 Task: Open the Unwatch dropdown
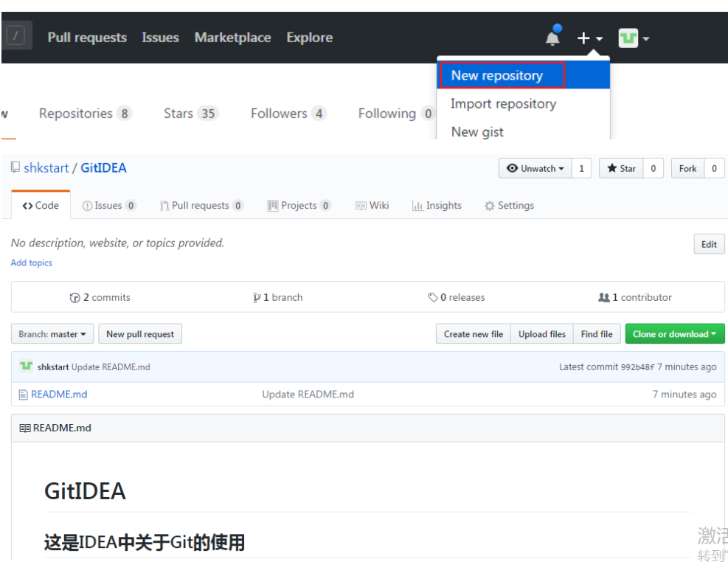535,168
